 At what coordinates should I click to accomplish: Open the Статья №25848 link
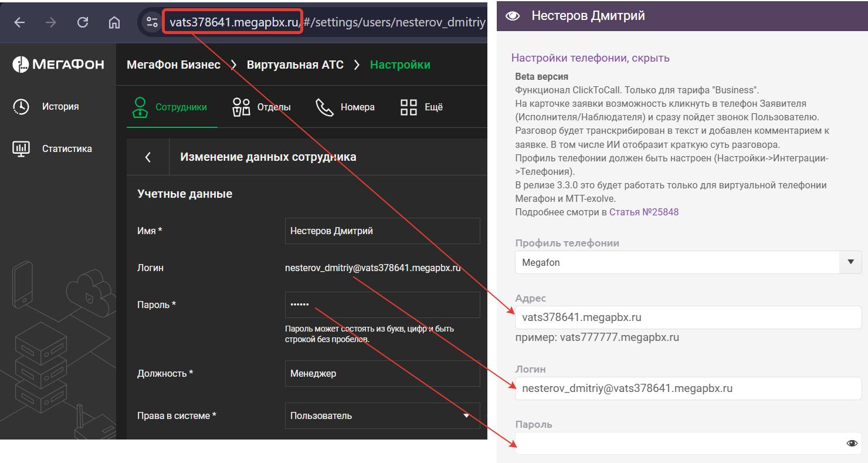[x=644, y=212]
